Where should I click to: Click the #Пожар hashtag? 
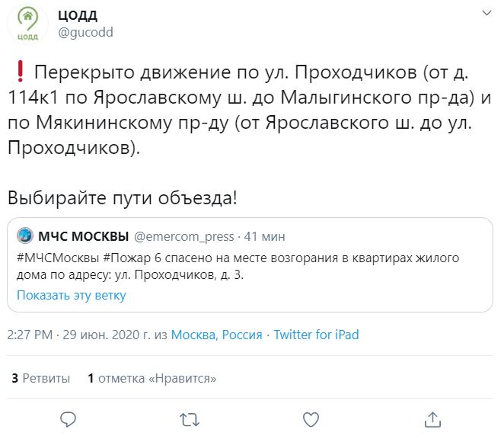[126, 256]
